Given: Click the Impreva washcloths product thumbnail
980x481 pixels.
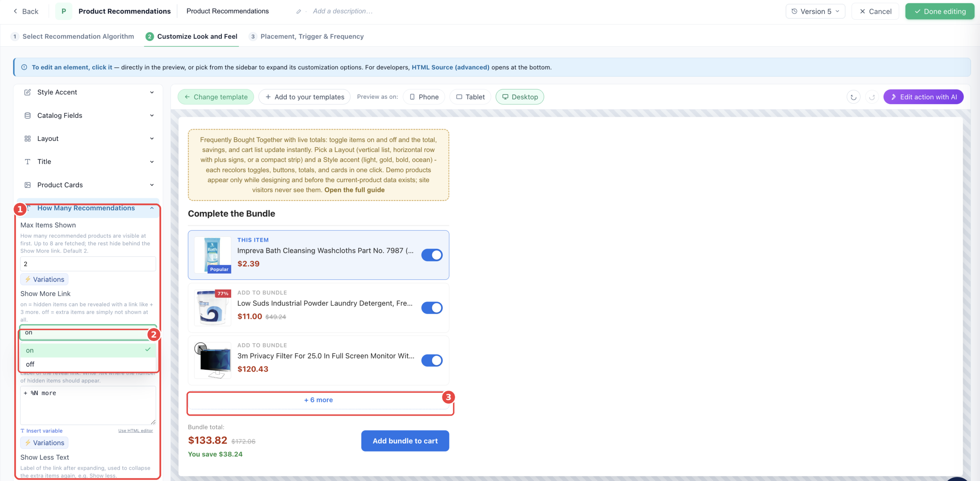Looking at the screenshot, I should [x=212, y=255].
